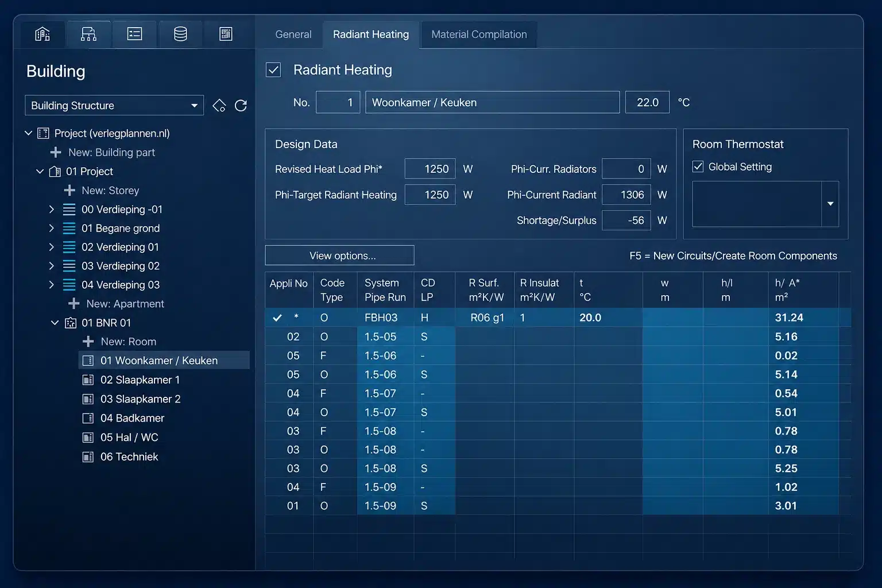
Task: Switch to the General tab
Action: (x=293, y=34)
